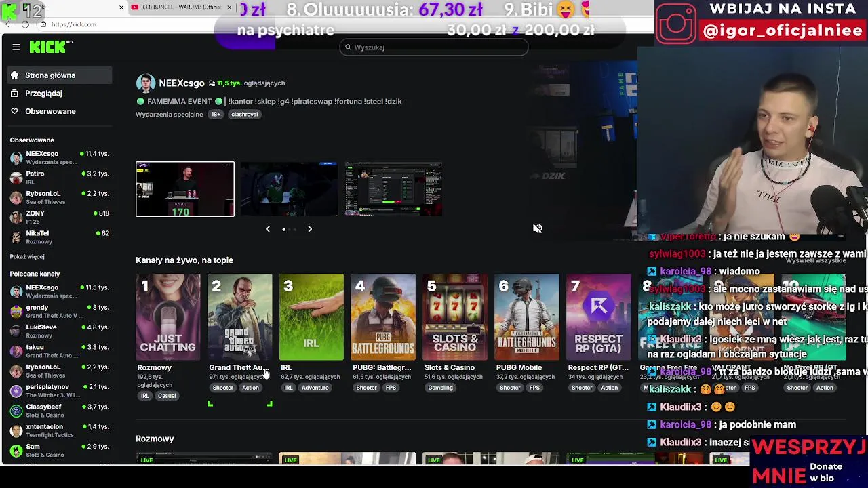Expand followed list with Pokaż więcej
Viewport: 868px width, 488px height.
pos(27,257)
